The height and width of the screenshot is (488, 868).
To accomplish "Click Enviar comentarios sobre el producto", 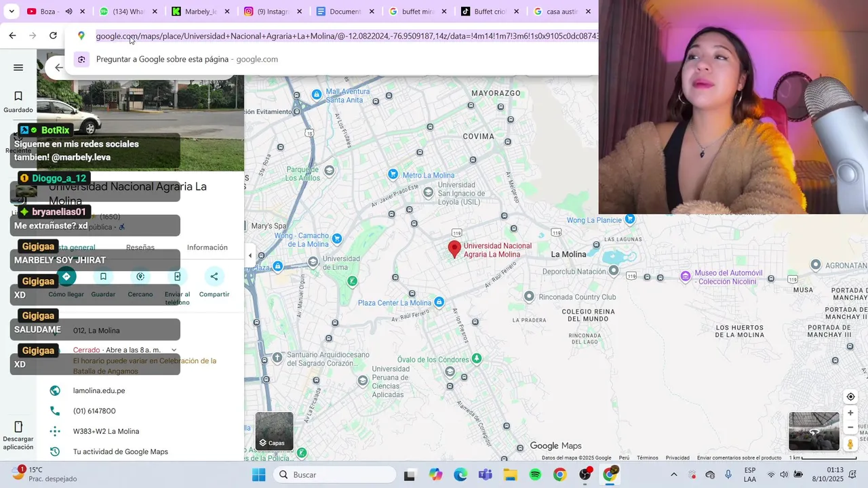I will [739, 457].
